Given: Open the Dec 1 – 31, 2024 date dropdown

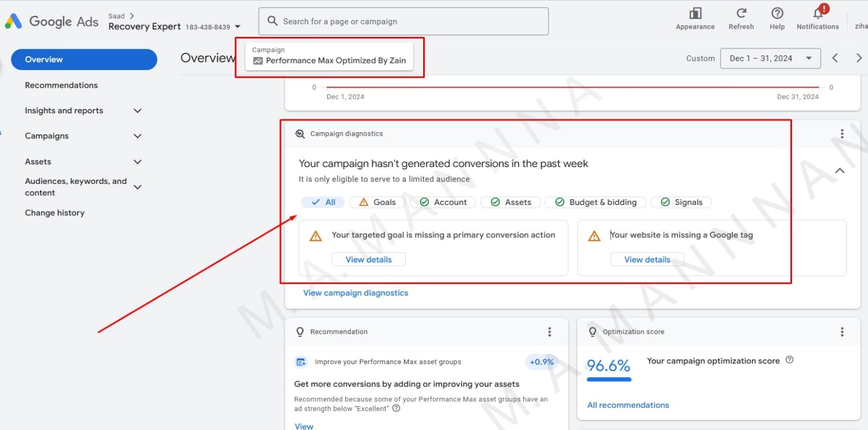Looking at the screenshot, I should click(770, 59).
